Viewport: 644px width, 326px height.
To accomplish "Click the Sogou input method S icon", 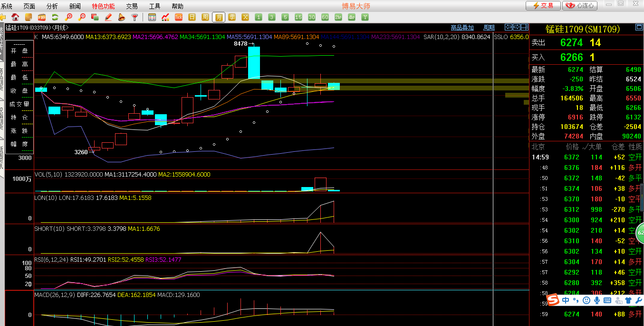I will [x=553, y=300].
